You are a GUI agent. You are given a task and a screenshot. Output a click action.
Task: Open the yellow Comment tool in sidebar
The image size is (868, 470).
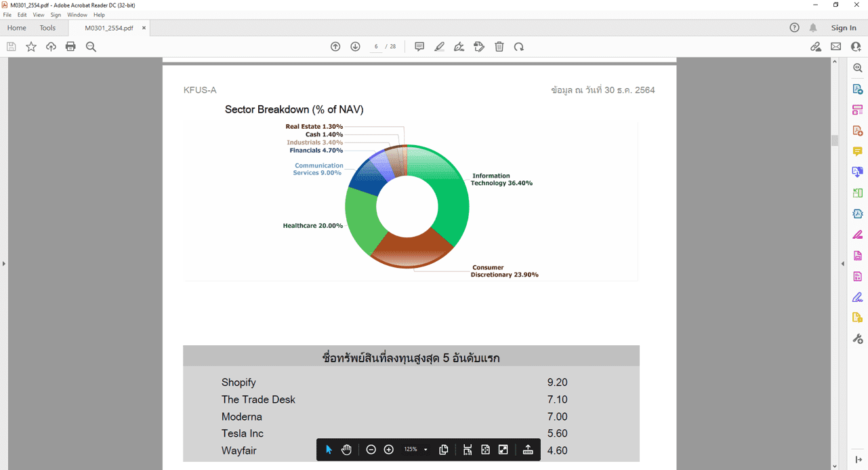(857, 151)
